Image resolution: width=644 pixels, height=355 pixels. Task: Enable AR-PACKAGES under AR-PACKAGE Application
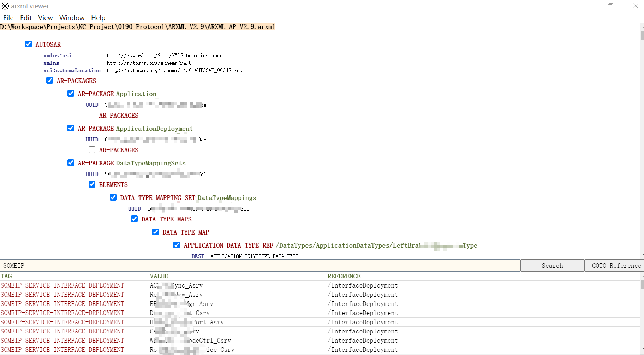92,115
